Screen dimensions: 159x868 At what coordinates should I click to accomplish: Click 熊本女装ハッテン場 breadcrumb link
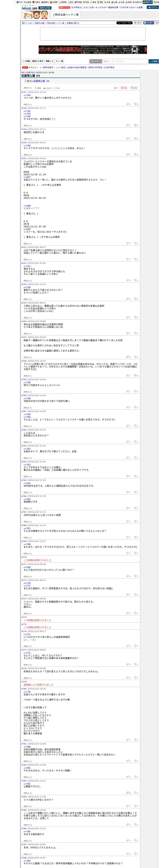56,23
